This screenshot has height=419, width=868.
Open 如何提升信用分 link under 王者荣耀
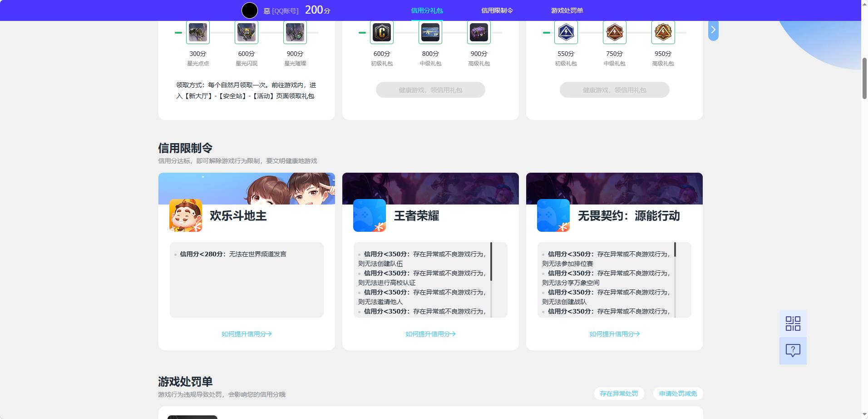point(430,334)
